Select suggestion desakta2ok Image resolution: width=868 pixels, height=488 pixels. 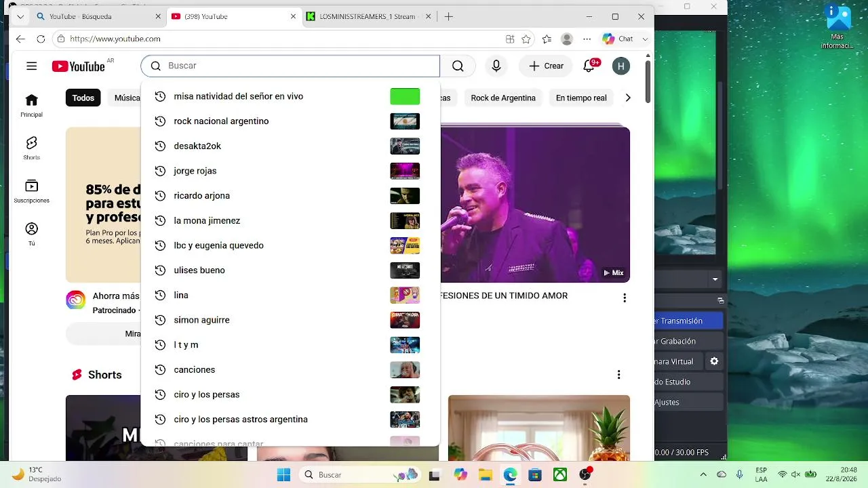290,146
